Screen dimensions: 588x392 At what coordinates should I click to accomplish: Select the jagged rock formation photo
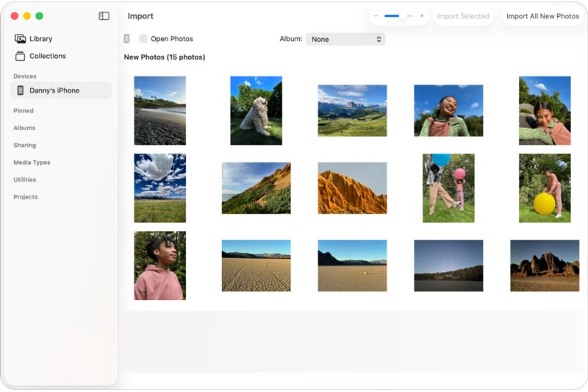[x=545, y=266]
